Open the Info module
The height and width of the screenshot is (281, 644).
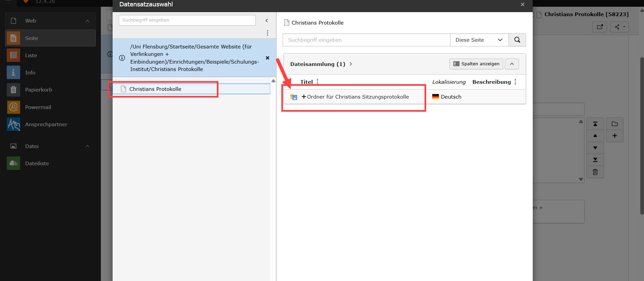[x=30, y=72]
